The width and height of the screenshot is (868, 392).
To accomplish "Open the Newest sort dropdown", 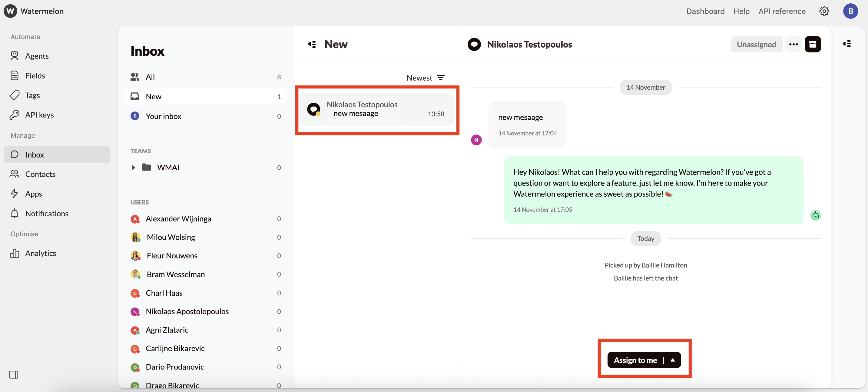I will point(419,78).
